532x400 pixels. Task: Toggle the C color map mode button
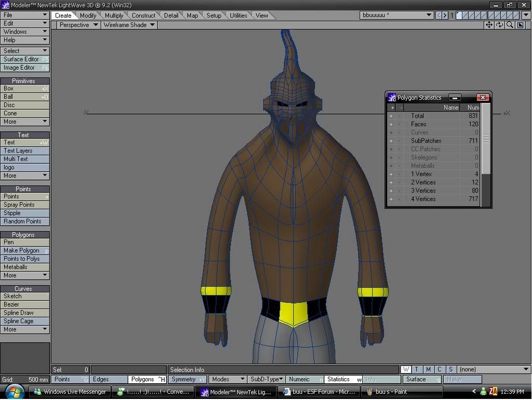pos(440,369)
